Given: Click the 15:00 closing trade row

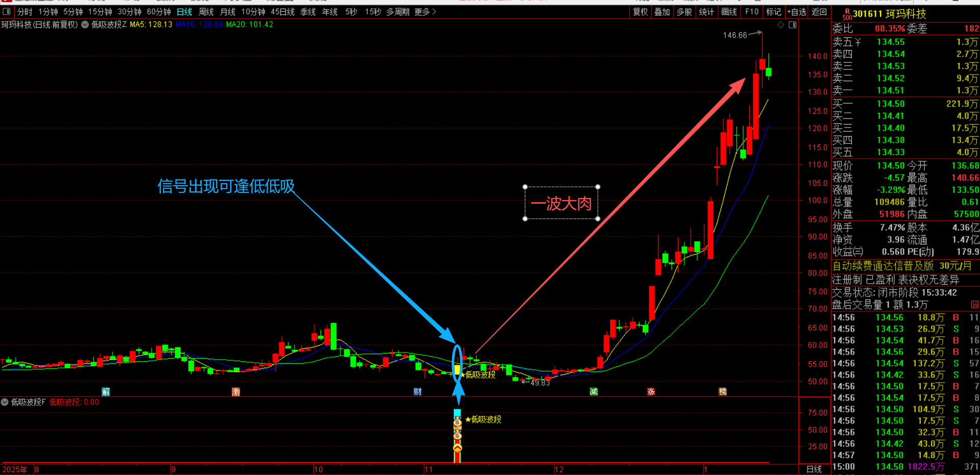Looking at the screenshot, I should (905, 466).
